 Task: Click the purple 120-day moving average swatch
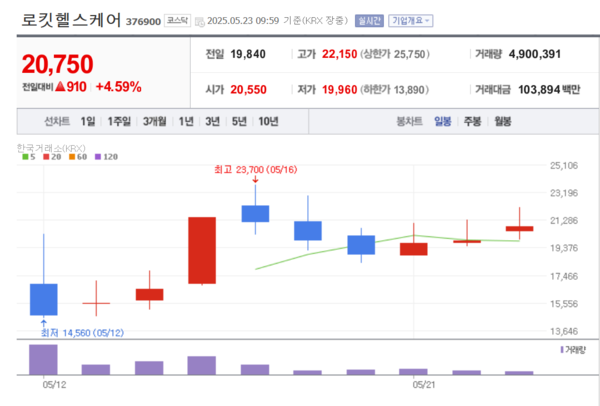click(x=98, y=157)
